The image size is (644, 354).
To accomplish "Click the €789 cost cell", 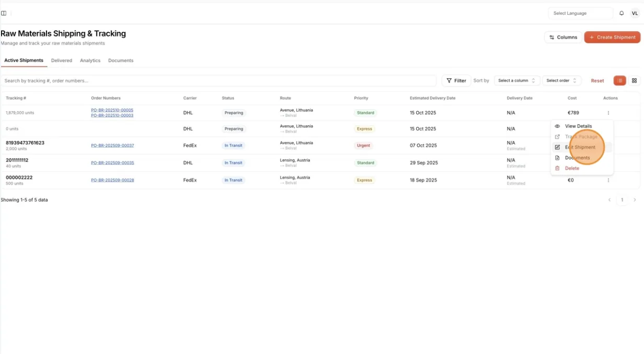I will click(573, 113).
